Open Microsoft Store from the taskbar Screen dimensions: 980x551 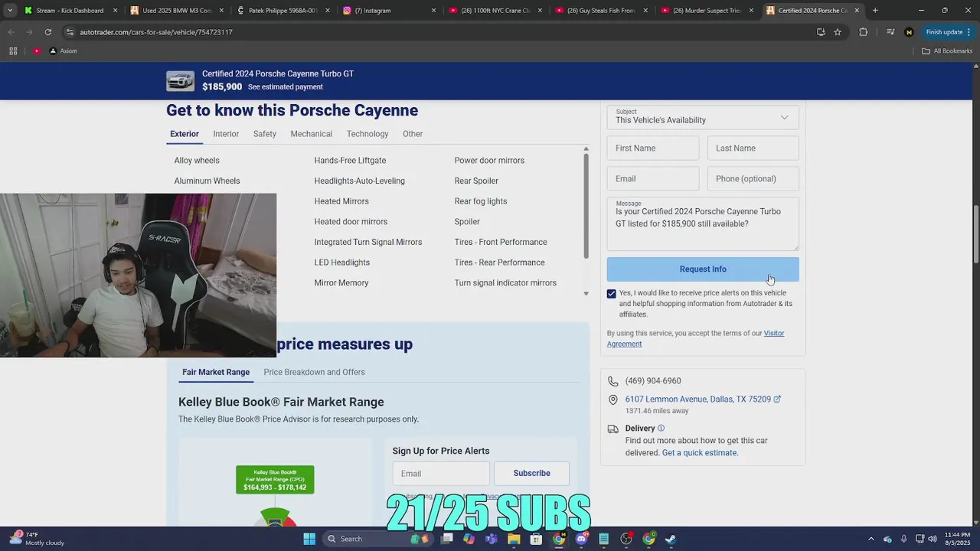[537, 539]
